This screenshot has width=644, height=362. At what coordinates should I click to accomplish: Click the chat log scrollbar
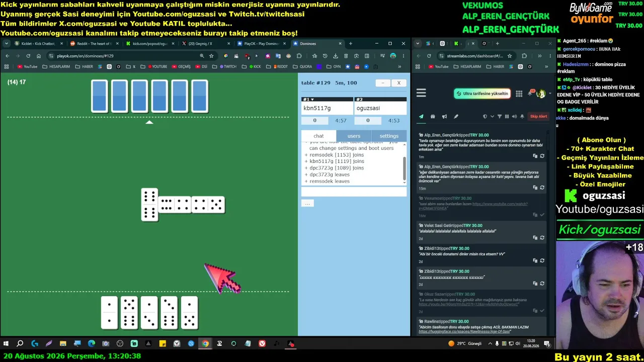click(x=405, y=168)
